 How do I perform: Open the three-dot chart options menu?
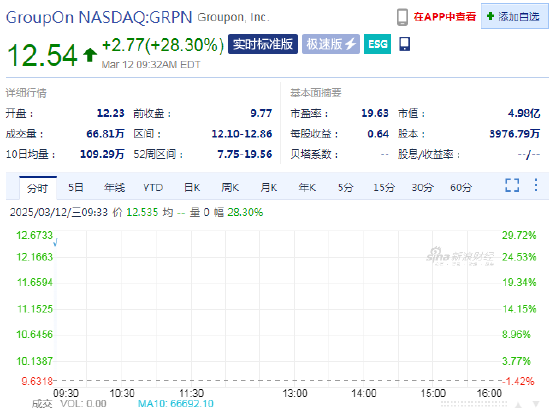(536, 185)
